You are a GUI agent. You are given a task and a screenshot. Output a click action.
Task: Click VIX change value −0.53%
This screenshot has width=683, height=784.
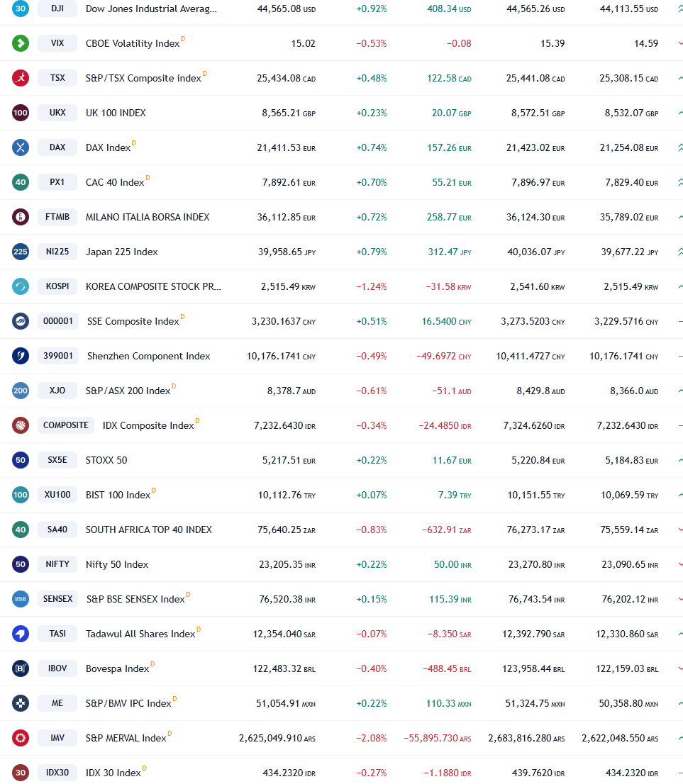point(371,43)
